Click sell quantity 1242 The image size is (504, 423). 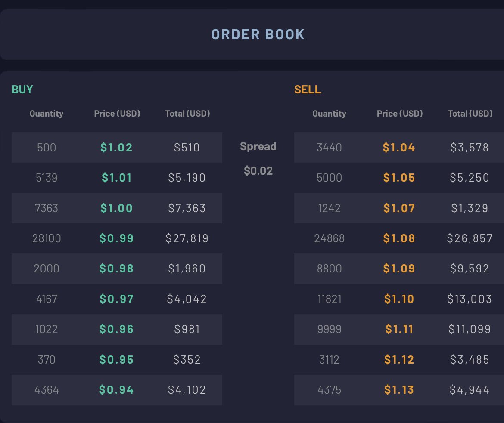coord(329,208)
